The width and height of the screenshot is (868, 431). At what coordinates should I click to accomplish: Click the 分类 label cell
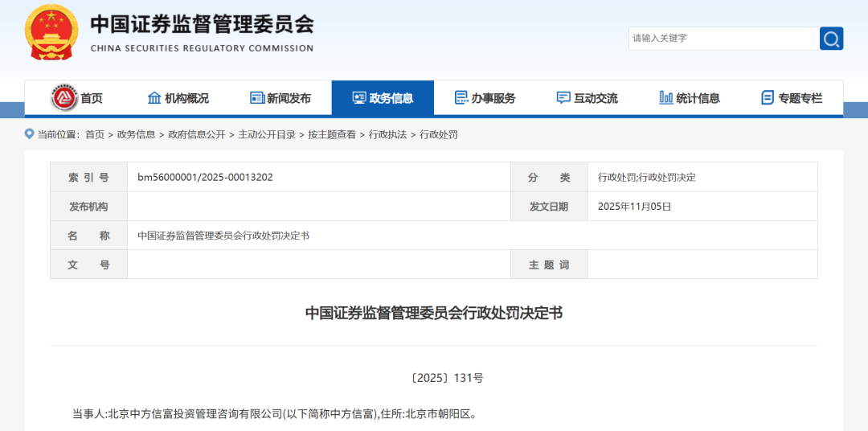tap(549, 177)
